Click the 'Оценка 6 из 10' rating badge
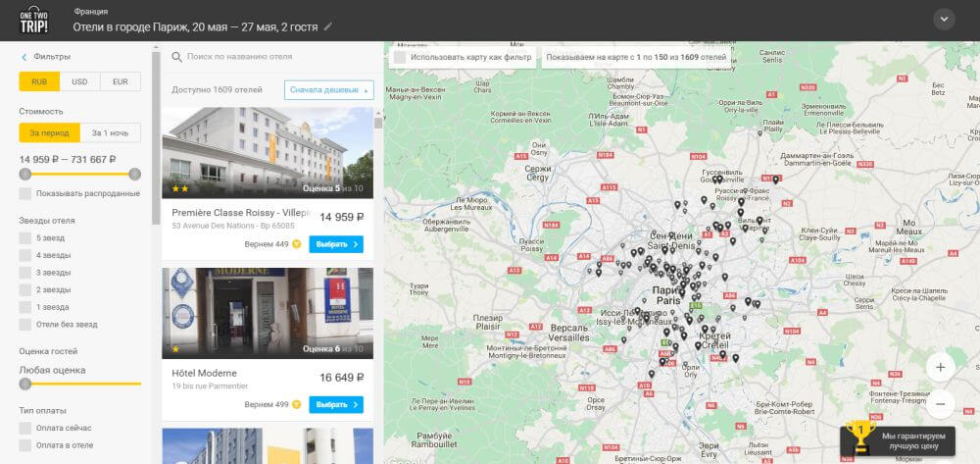Viewport: 980px width, 464px height. (x=332, y=349)
